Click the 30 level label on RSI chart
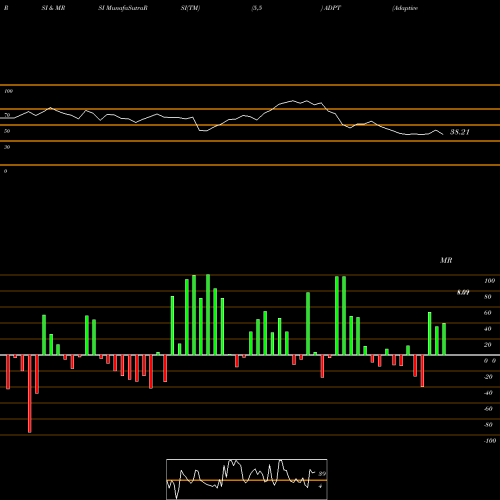 (x=7, y=147)
